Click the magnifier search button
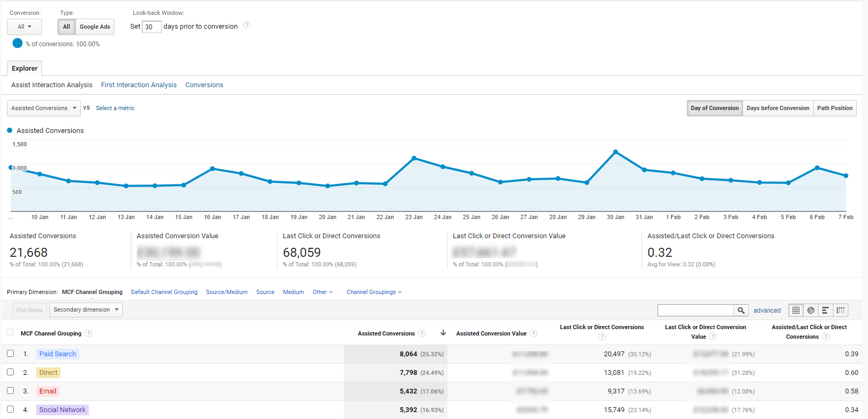This screenshot has height=419, width=868. click(x=741, y=311)
